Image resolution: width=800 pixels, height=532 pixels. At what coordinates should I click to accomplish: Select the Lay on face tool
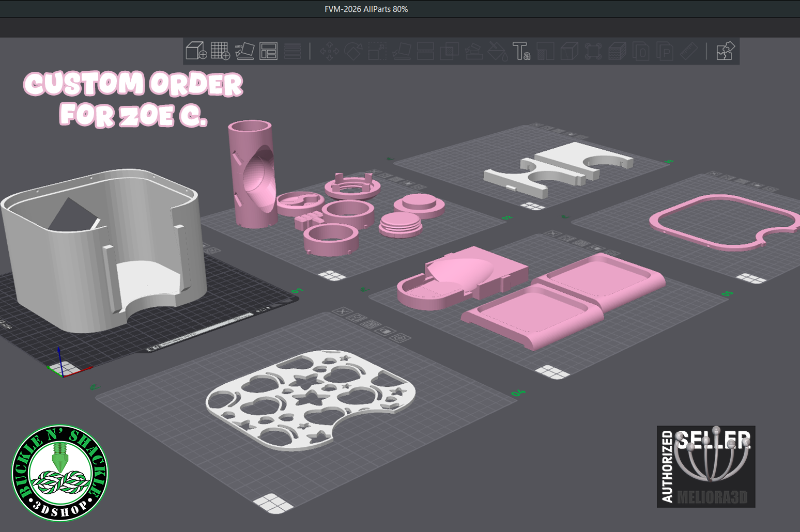click(402, 52)
